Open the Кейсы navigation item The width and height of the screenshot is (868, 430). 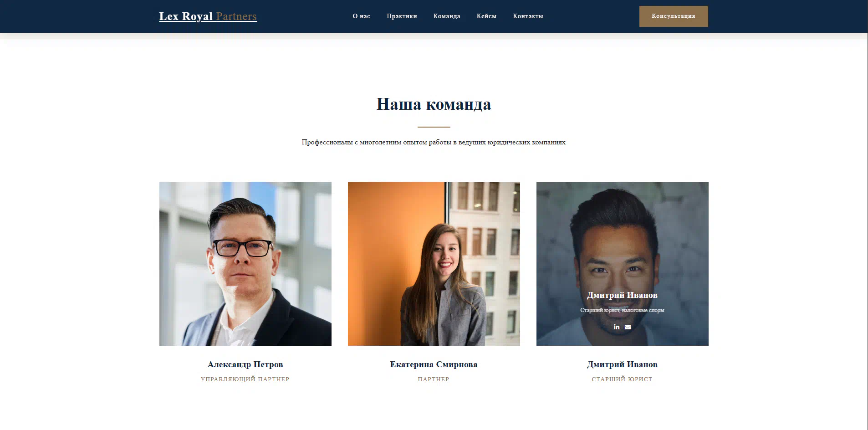pyautogui.click(x=486, y=16)
